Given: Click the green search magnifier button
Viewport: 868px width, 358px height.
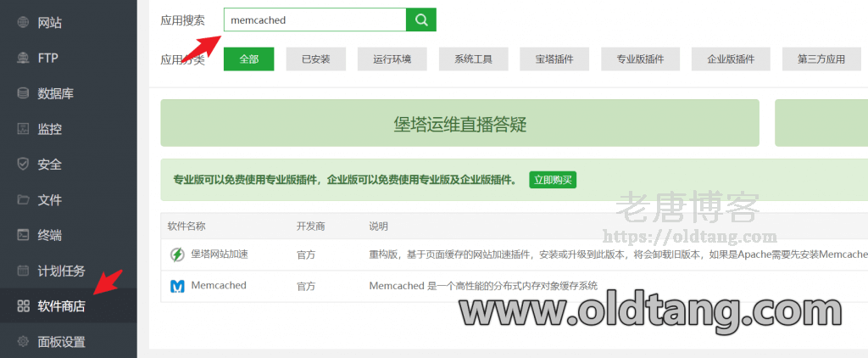Looking at the screenshot, I should (x=421, y=20).
